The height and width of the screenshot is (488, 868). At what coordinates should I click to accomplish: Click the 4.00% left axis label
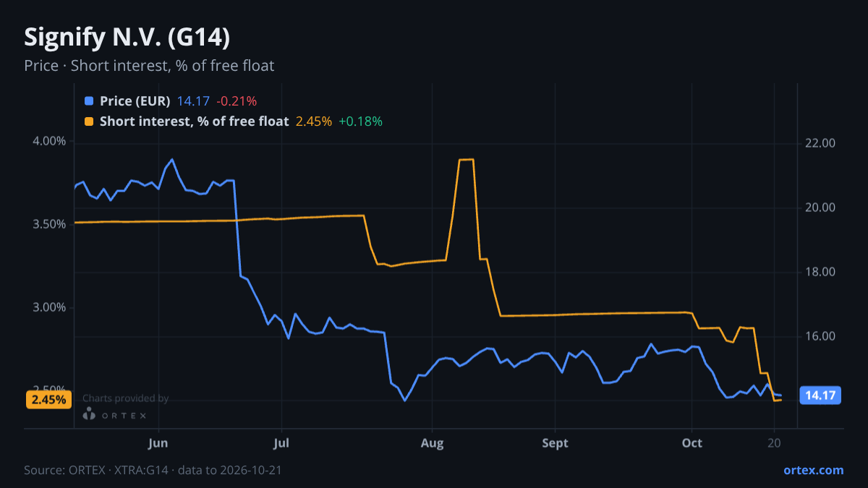pyautogui.click(x=51, y=141)
